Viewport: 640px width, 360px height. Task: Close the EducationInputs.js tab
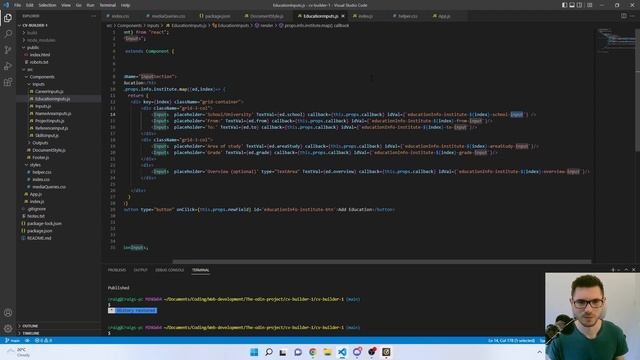pos(343,16)
